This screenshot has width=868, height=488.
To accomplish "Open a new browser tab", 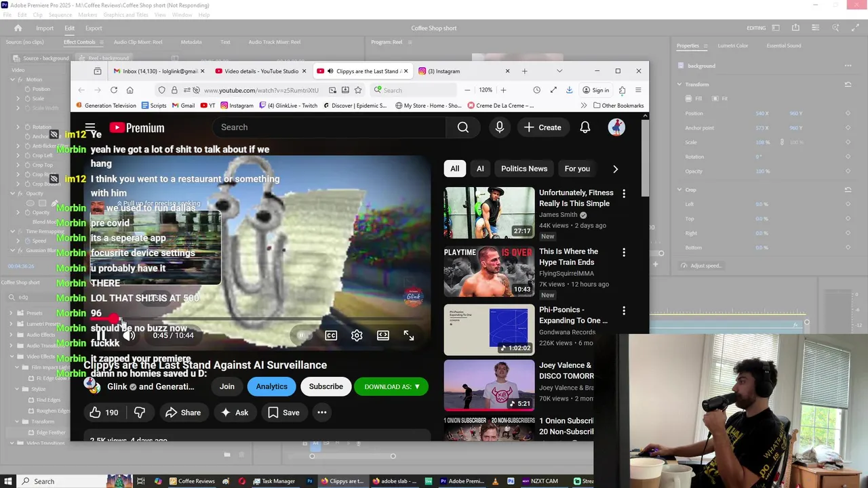I will click(524, 71).
